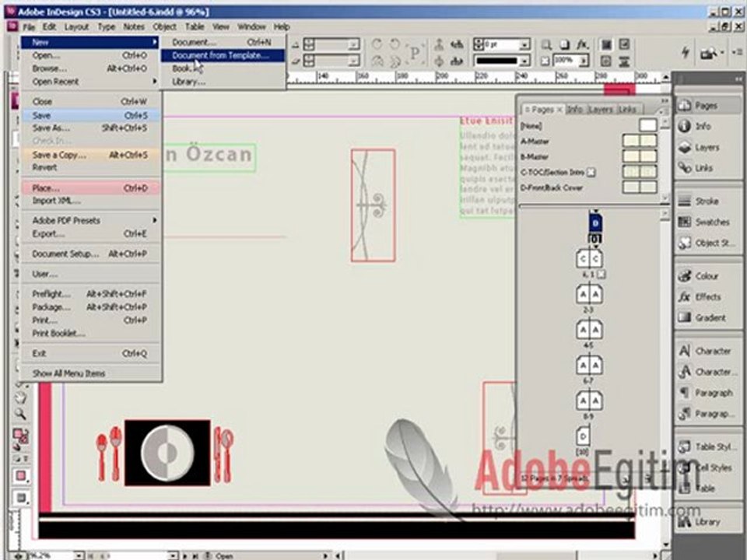
Task: Switch to the Links tab in Pages panel
Action: click(627, 110)
